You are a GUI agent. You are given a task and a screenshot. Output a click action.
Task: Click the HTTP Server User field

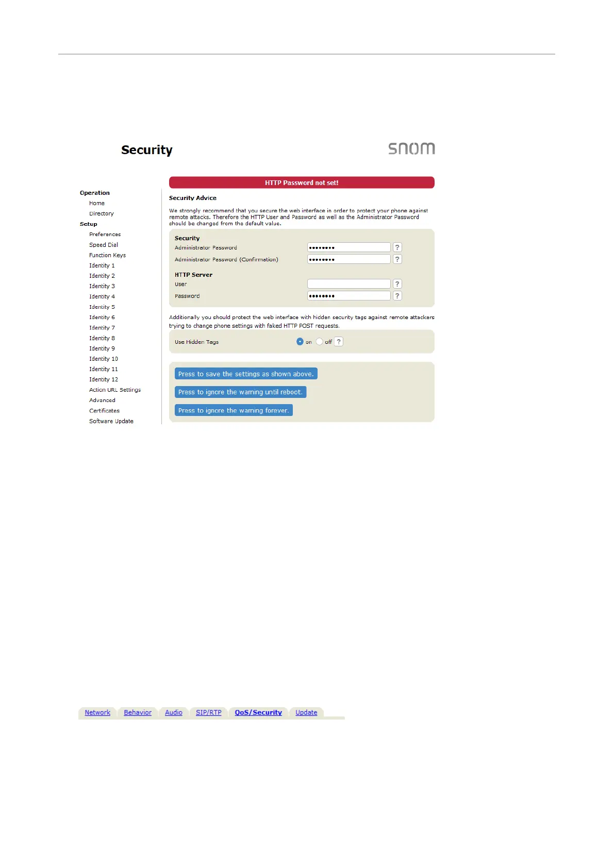[x=349, y=284]
